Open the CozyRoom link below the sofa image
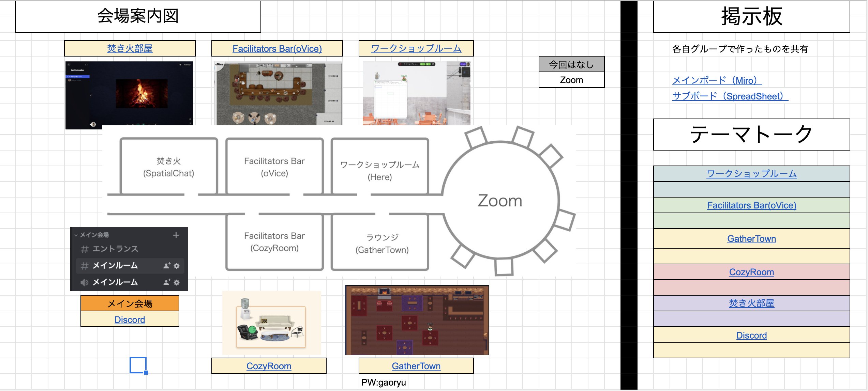Image resolution: width=868 pixels, height=391 pixels. pyautogui.click(x=269, y=366)
